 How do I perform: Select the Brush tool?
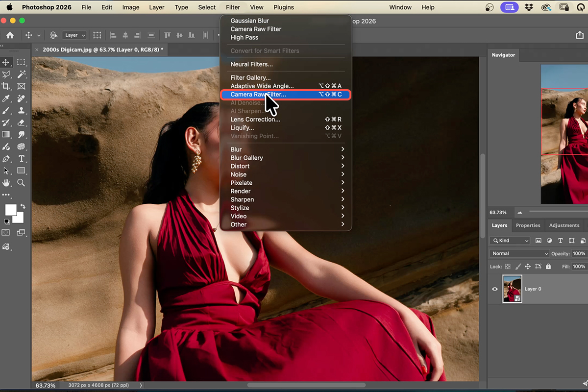[6, 111]
